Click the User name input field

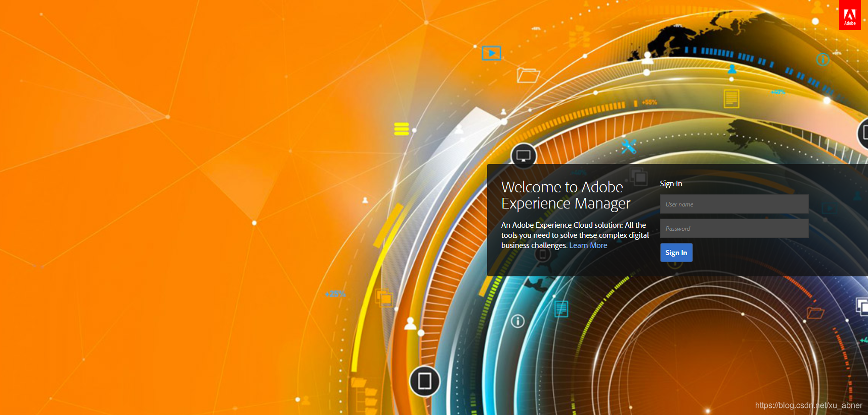(734, 204)
